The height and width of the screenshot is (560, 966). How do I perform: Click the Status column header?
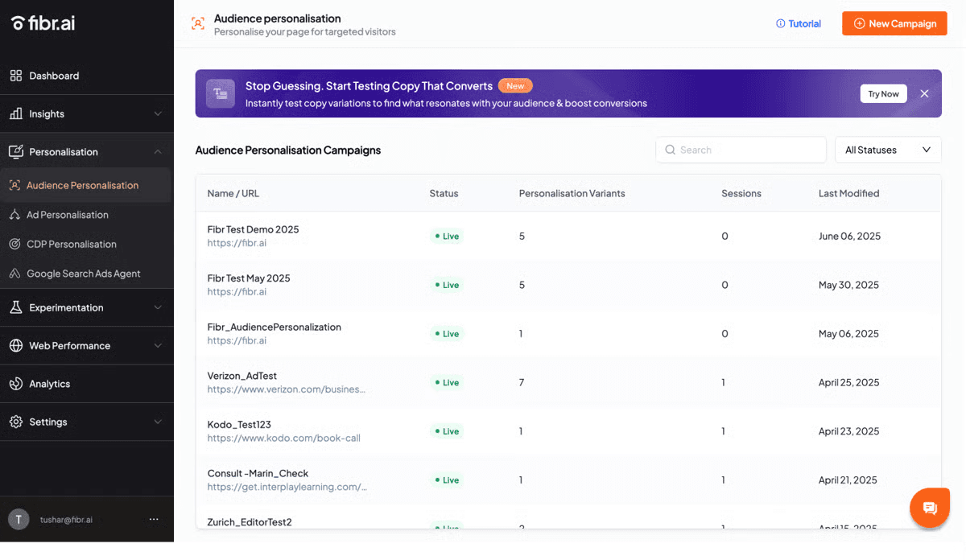[444, 193]
